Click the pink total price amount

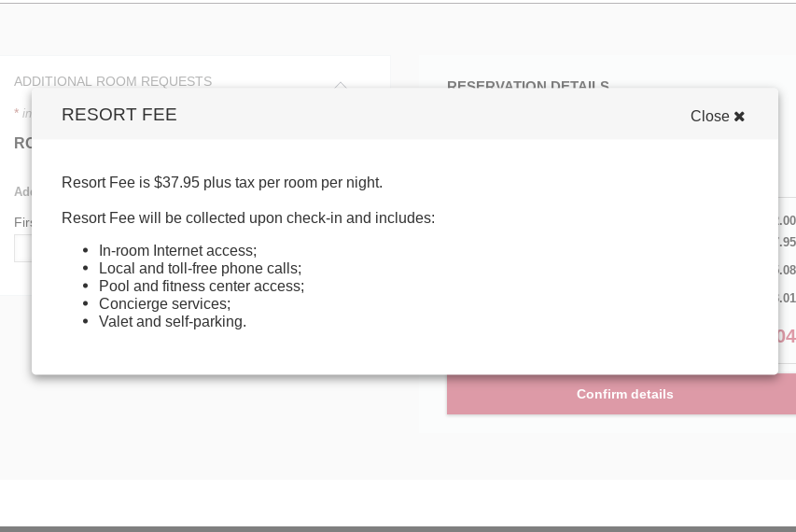(x=786, y=336)
